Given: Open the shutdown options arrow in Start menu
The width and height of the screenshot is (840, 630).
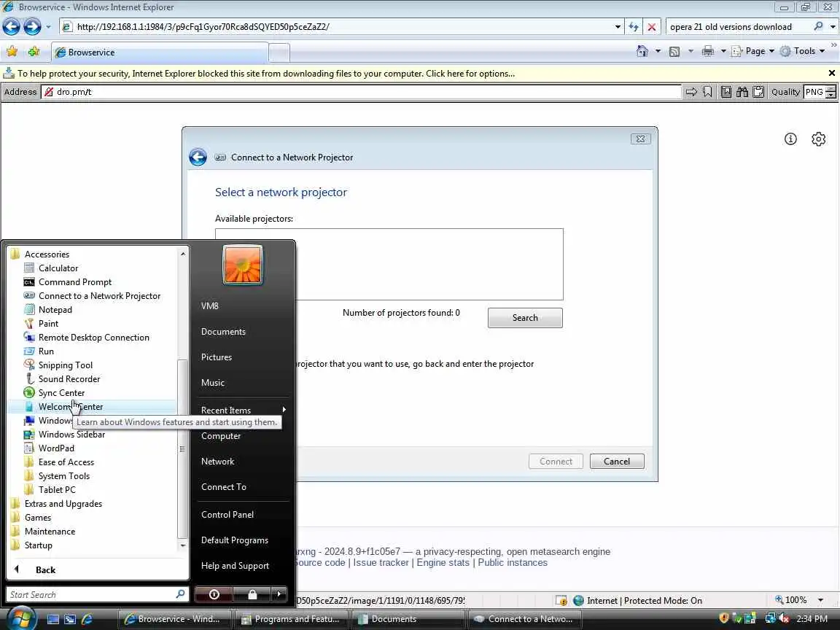Looking at the screenshot, I should (x=279, y=594).
